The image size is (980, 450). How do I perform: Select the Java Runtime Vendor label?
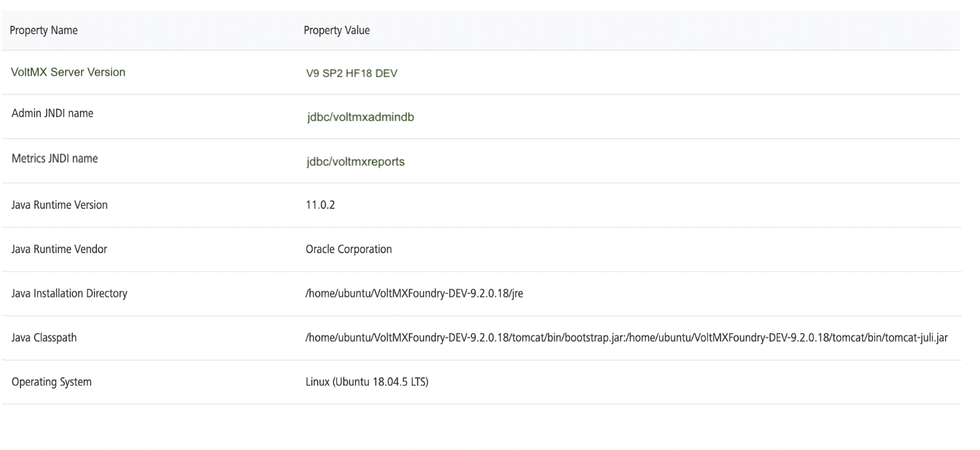point(59,249)
